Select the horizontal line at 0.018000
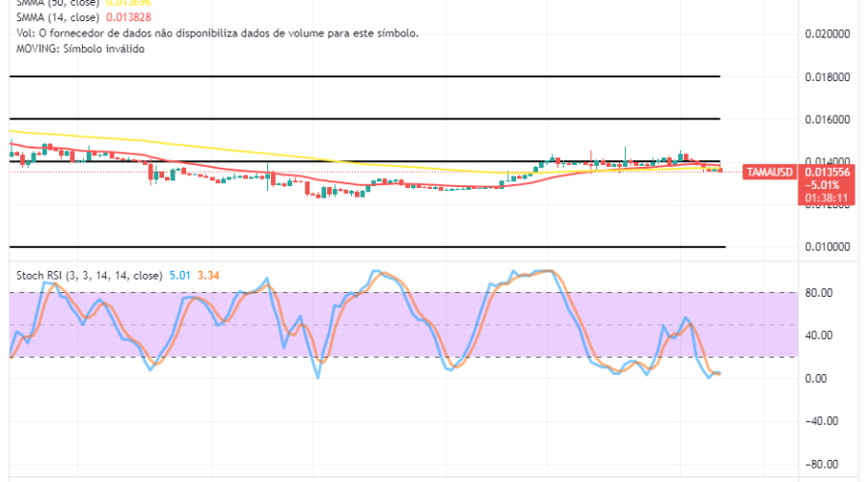The width and height of the screenshot is (868, 482). pyautogui.click(x=365, y=76)
